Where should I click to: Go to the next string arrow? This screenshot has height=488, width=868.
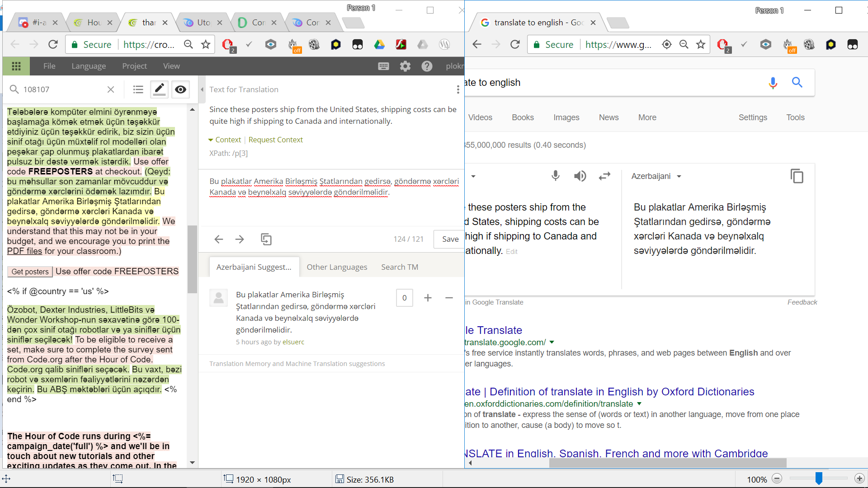pyautogui.click(x=240, y=239)
